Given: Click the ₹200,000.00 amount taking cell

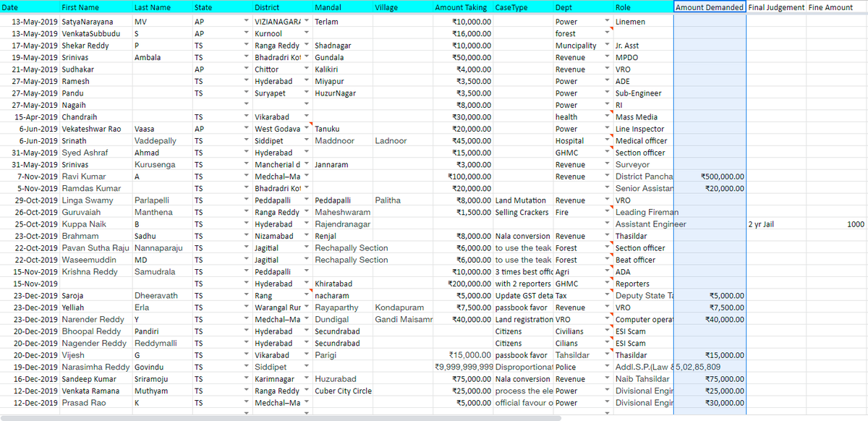Looking at the screenshot, I should [x=462, y=284].
